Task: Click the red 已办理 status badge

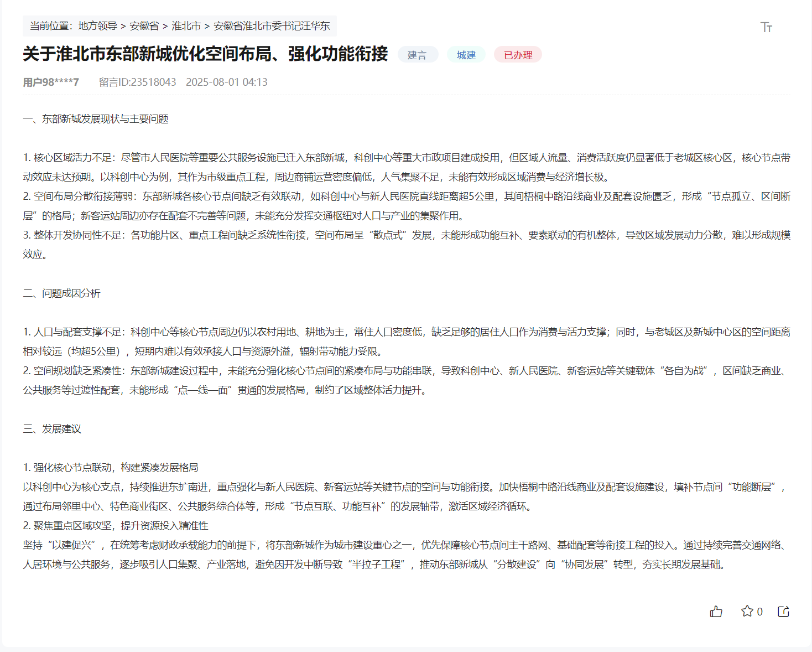Action: pyautogui.click(x=518, y=54)
